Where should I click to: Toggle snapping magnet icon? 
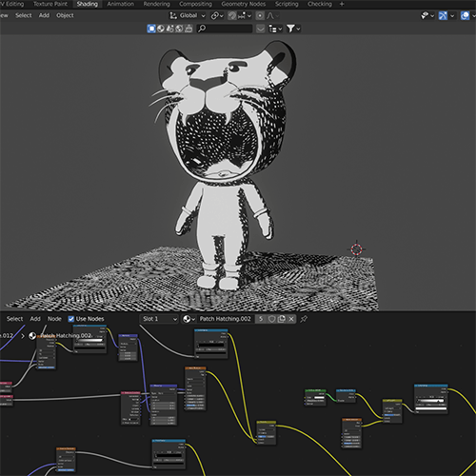point(232,15)
